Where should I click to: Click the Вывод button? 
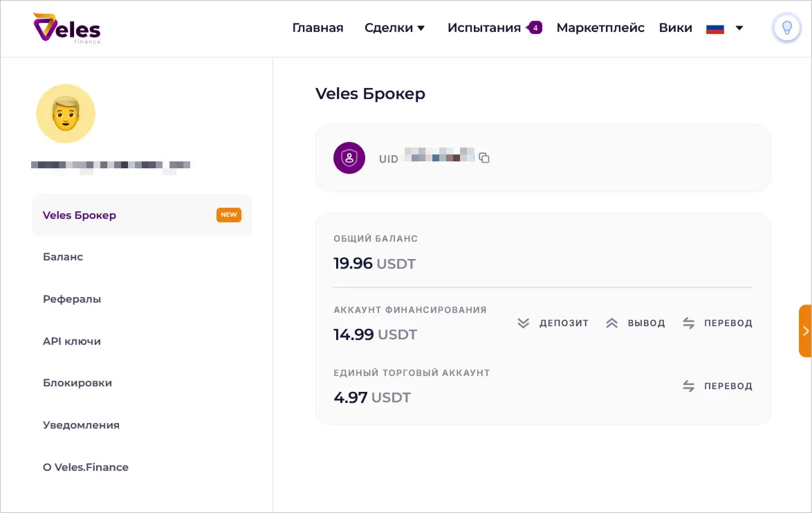647,323
